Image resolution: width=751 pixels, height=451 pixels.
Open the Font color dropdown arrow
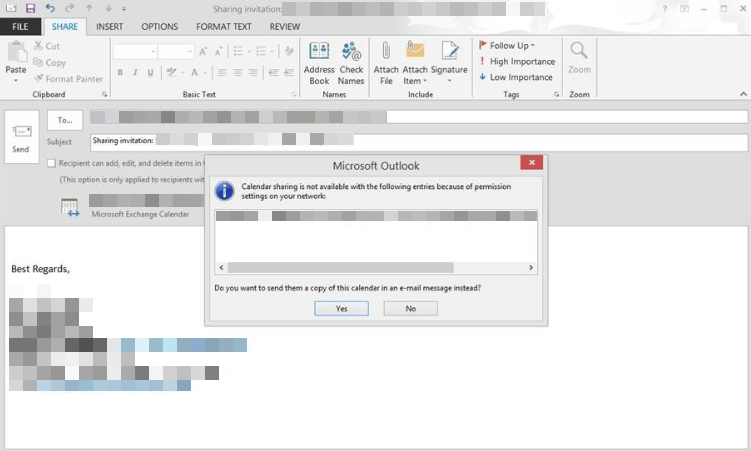point(205,73)
